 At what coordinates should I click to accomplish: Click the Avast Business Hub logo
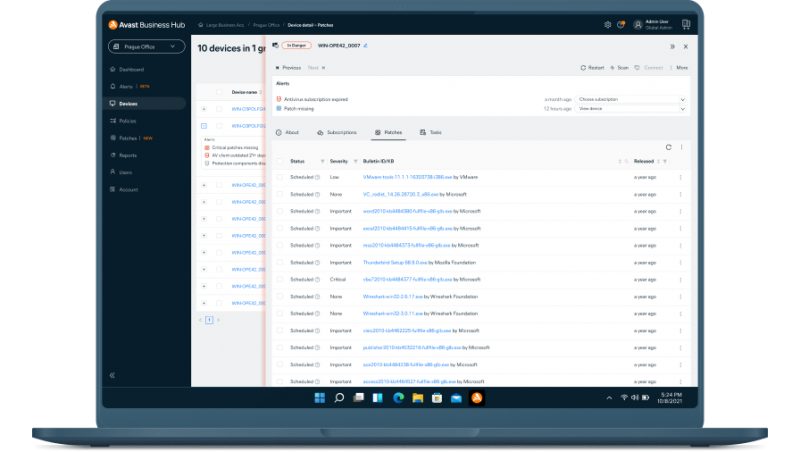(x=146, y=24)
